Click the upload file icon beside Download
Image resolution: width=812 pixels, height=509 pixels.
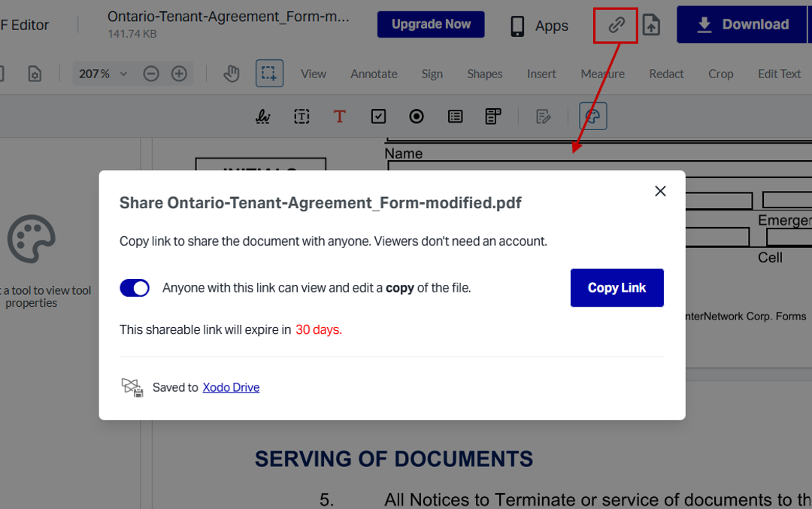(x=651, y=25)
